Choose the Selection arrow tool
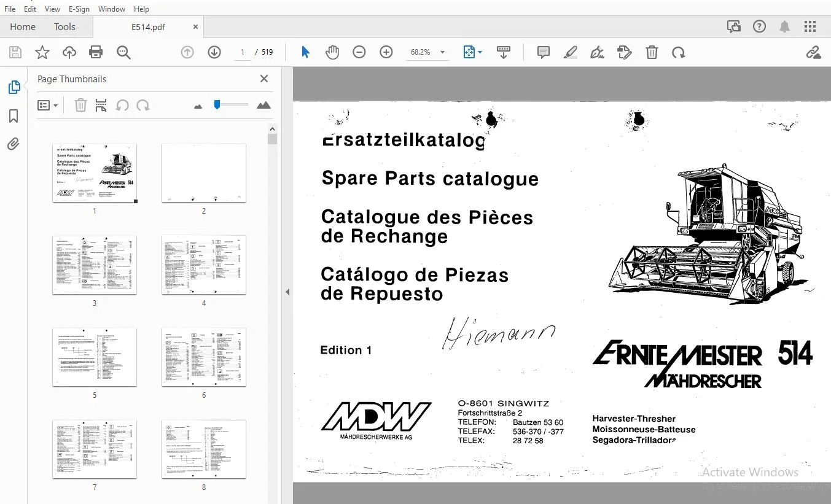Image resolution: width=831 pixels, height=504 pixels. coord(305,53)
